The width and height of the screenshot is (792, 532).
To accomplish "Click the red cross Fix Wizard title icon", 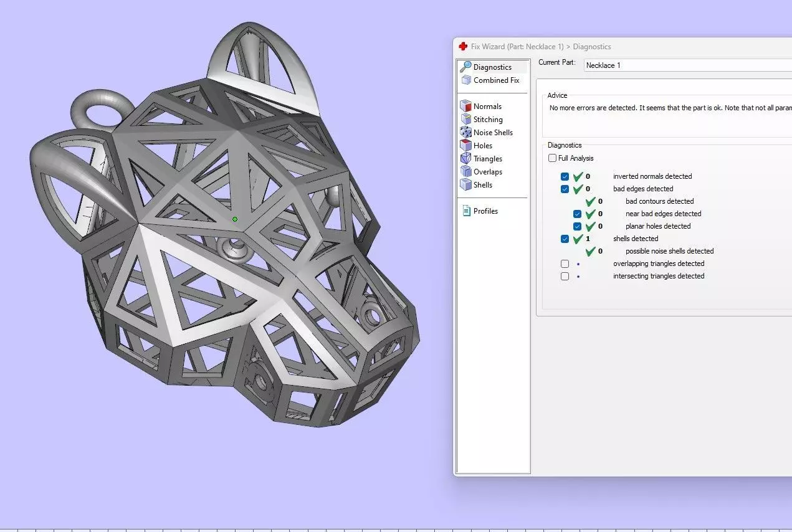I will (463, 46).
